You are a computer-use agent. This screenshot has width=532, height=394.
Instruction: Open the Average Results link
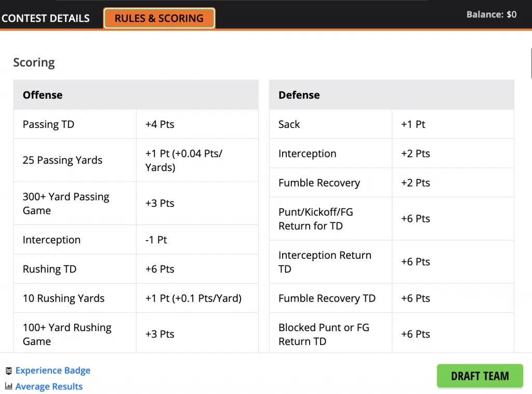pos(49,386)
